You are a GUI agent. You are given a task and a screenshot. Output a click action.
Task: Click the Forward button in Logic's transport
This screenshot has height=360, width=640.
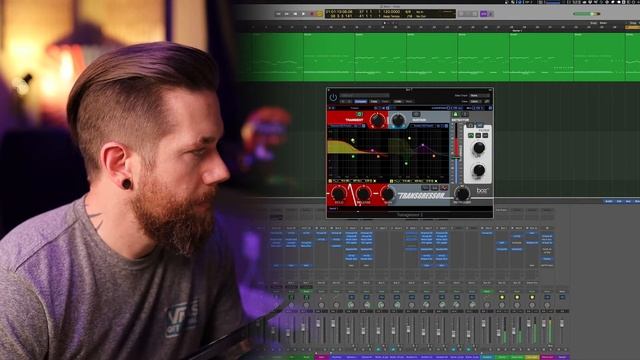coord(287,14)
